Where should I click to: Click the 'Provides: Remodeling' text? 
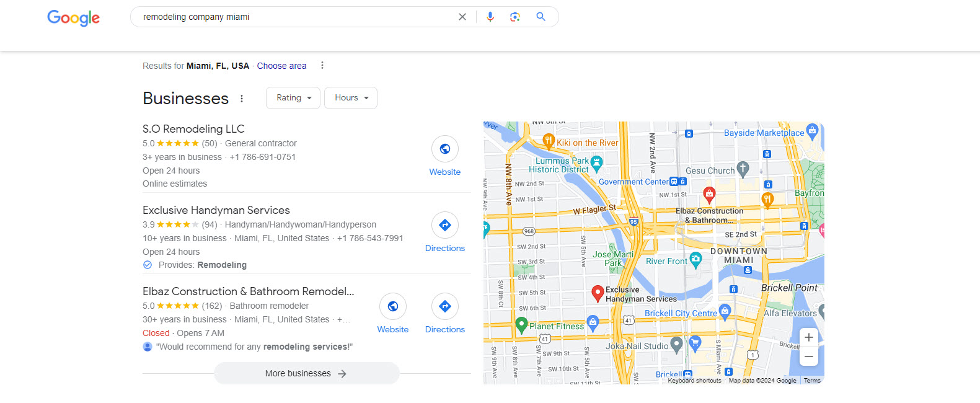203,265
